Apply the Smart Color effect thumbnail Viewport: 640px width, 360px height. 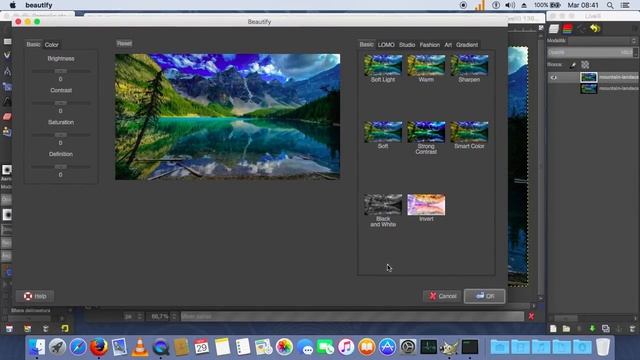coord(469,132)
